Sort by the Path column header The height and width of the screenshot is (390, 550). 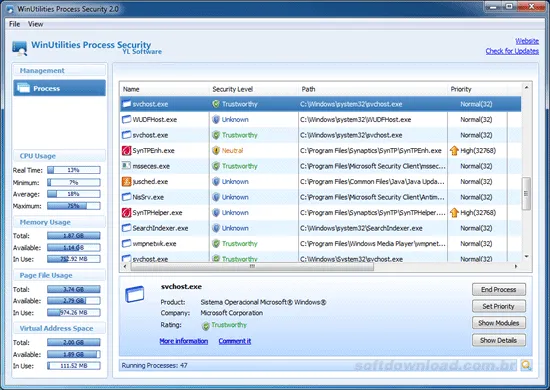coord(373,89)
